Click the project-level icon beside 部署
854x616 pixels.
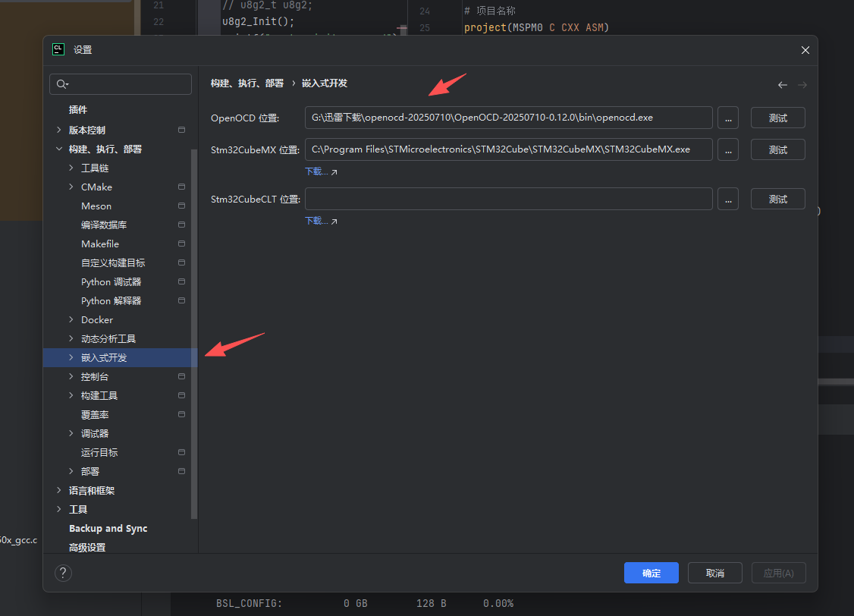pos(181,471)
